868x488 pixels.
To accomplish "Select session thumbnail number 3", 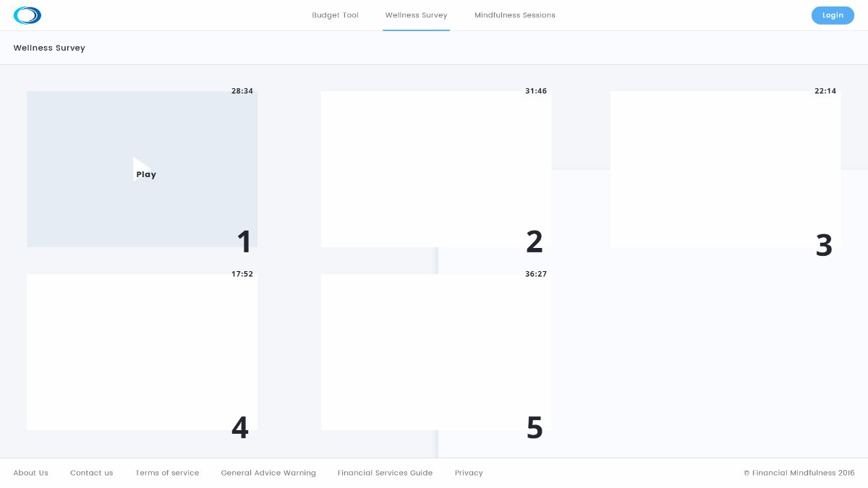I will [x=725, y=169].
